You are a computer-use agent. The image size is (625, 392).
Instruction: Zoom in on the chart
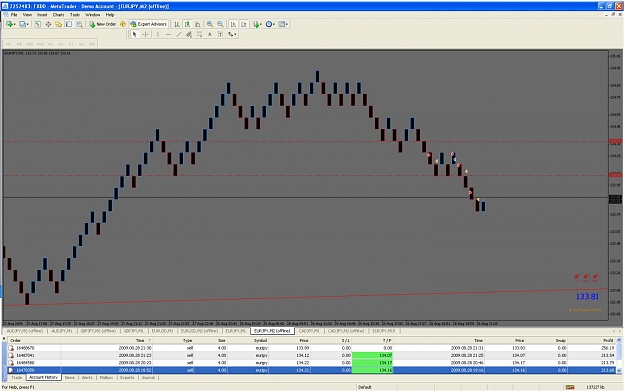coord(210,24)
